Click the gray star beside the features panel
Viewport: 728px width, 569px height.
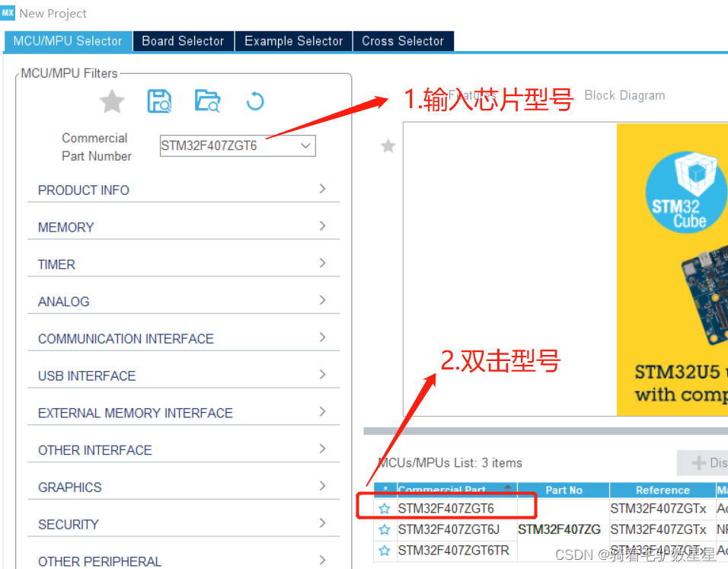coord(388,145)
